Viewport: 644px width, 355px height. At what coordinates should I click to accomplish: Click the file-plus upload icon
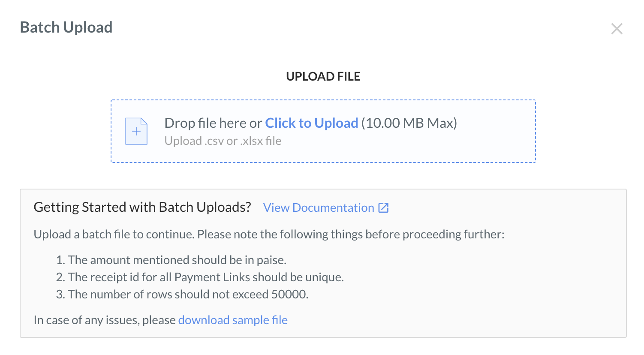(136, 131)
